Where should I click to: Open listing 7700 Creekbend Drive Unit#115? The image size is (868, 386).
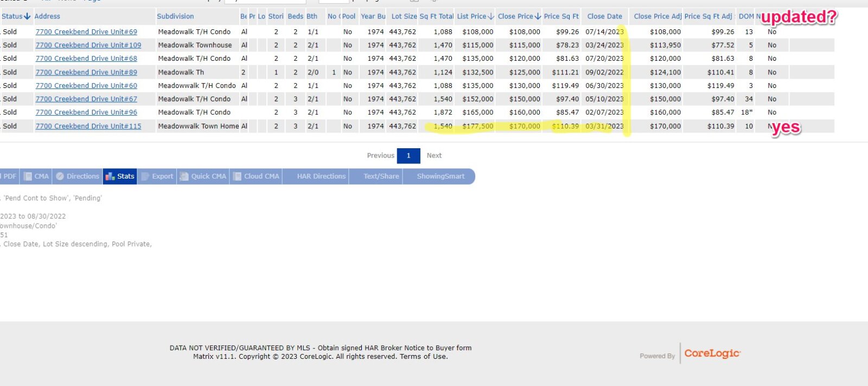[x=88, y=126]
